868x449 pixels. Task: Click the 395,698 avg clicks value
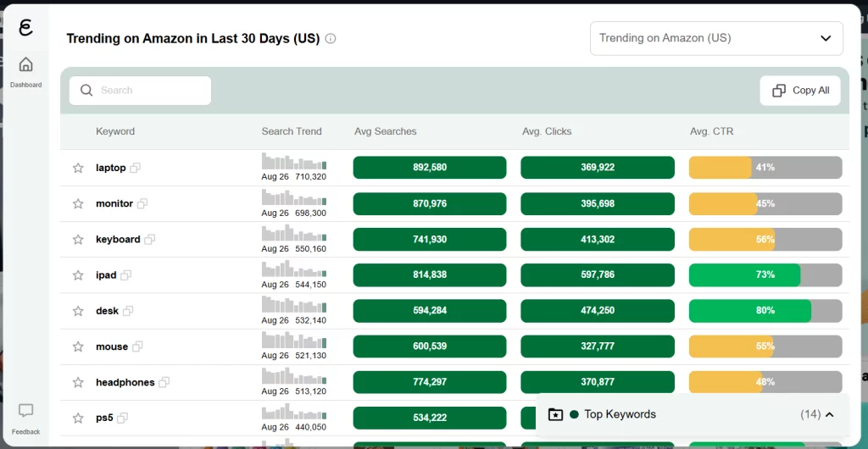click(598, 203)
